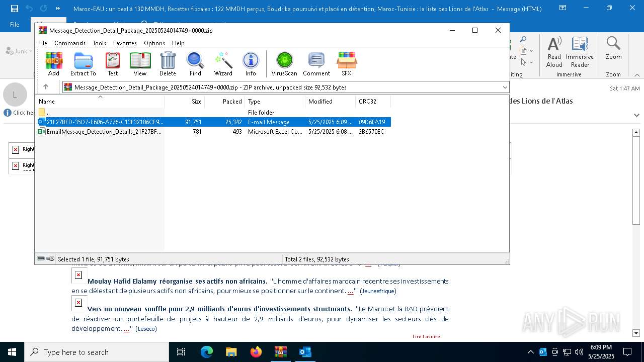
Task: Open Customize Quick Access Toolbar dropdown
Action: tap(58, 9)
